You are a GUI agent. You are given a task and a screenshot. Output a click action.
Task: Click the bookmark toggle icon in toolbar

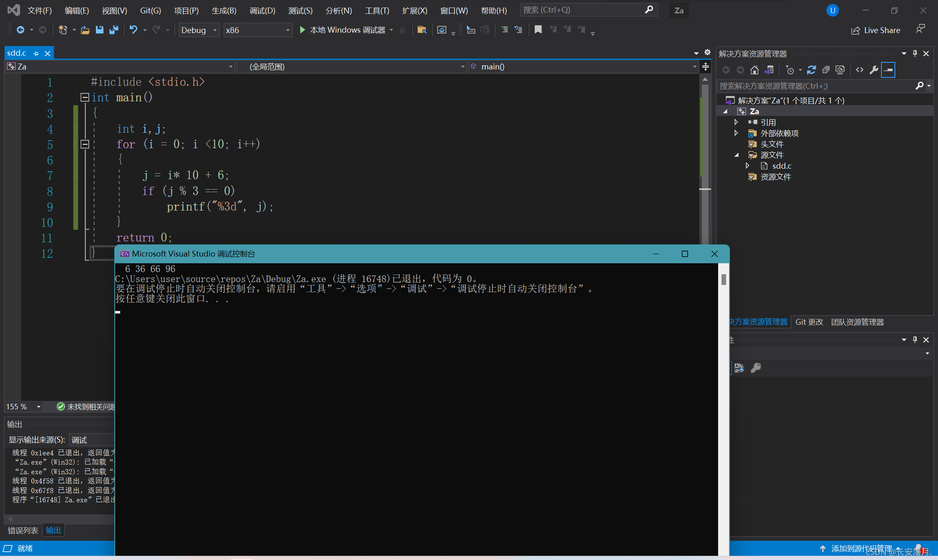tap(538, 30)
